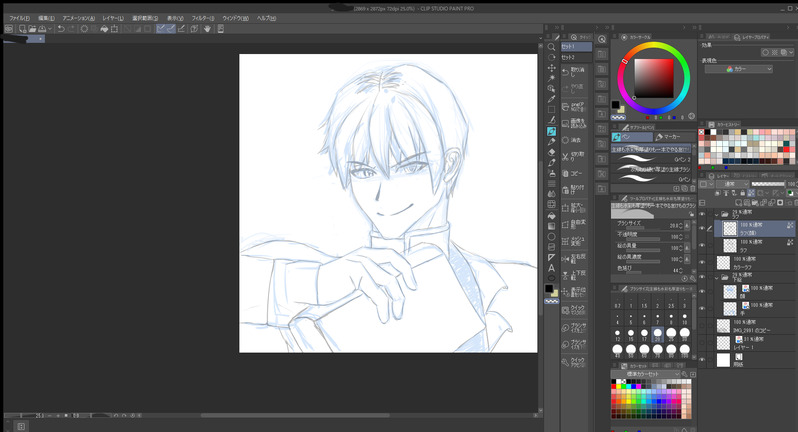798x432 pixels.
Task: Select the Fill bucket tool
Action: (551, 215)
